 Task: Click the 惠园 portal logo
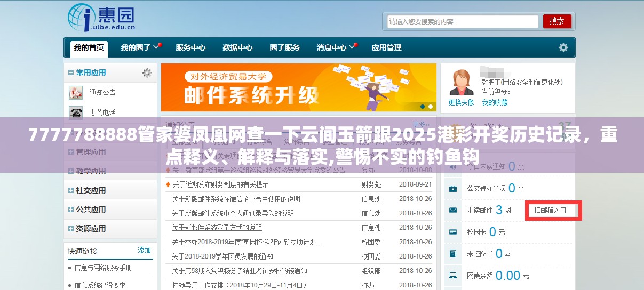click(101, 17)
